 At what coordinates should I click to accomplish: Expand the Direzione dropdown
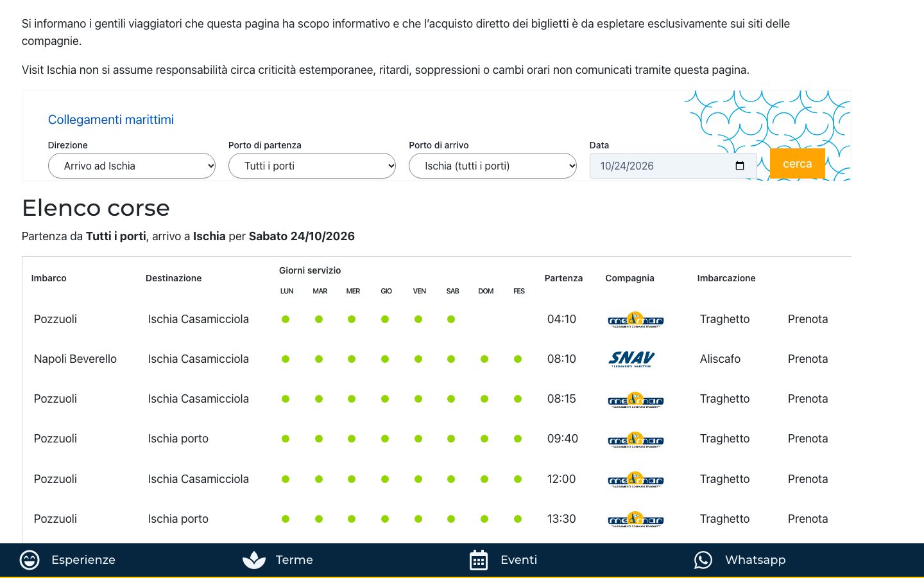(x=132, y=166)
